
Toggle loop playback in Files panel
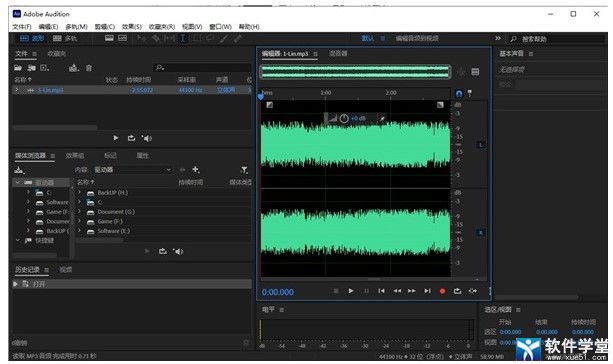click(x=131, y=138)
